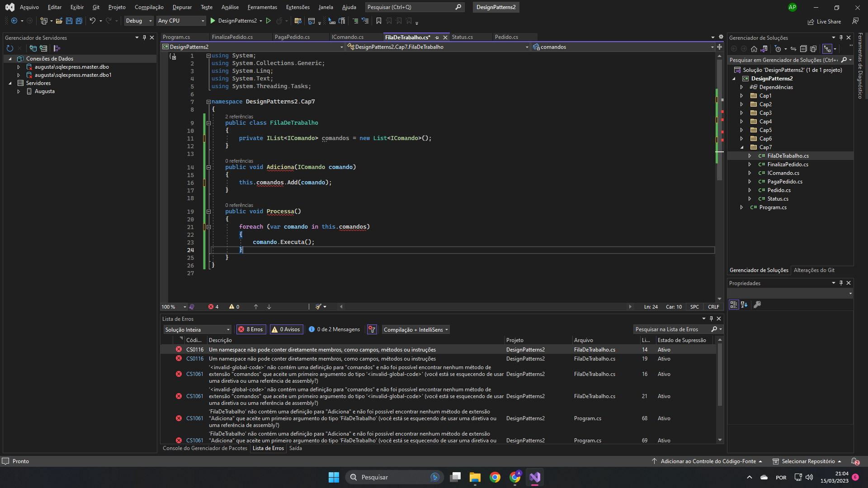Click Show All Files icon in Solution Explorer
Image resolution: width=868 pixels, height=488 pixels.
tap(813, 49)
